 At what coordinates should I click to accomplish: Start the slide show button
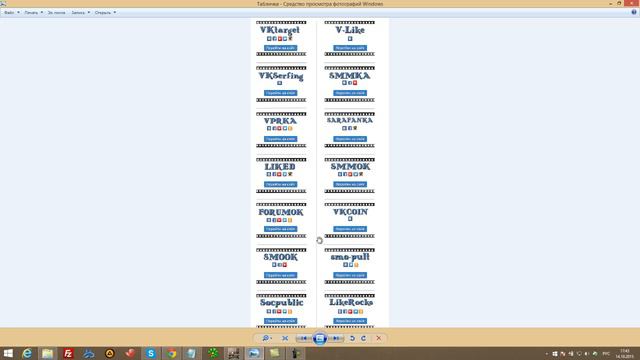[320, 338]
